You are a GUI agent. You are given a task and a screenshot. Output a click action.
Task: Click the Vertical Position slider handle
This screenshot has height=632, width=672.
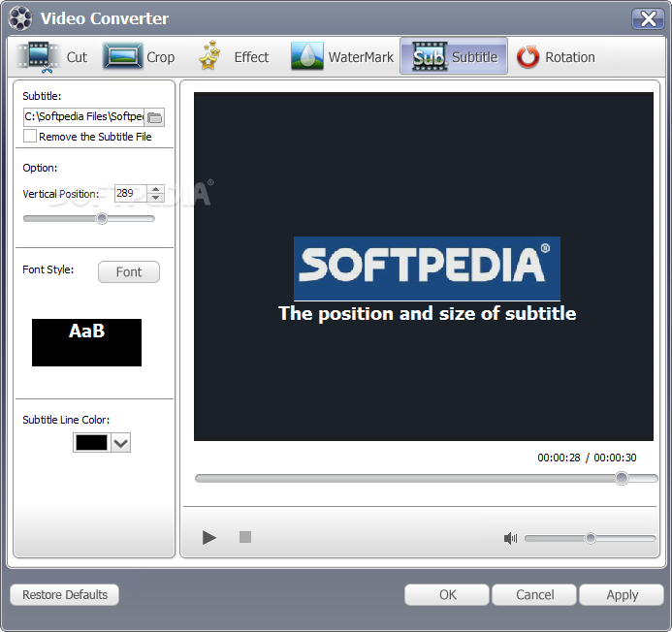coord(102,218)
